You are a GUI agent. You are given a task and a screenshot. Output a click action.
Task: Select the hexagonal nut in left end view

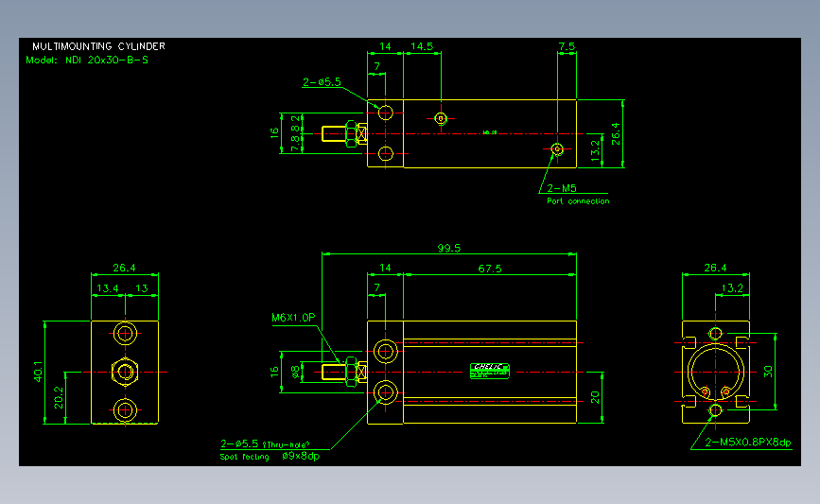[x=125, y=372]
